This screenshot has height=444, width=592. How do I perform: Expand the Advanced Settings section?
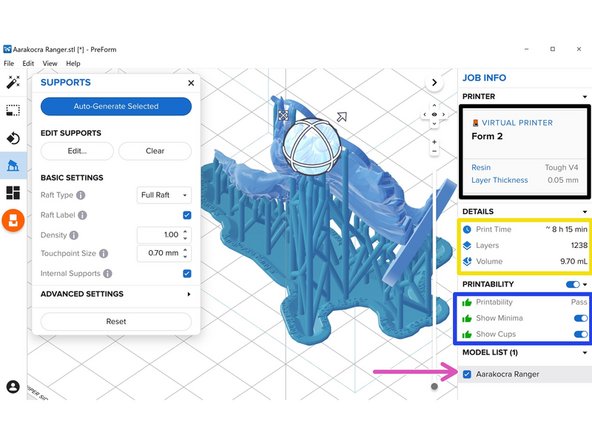click(116, 294)
